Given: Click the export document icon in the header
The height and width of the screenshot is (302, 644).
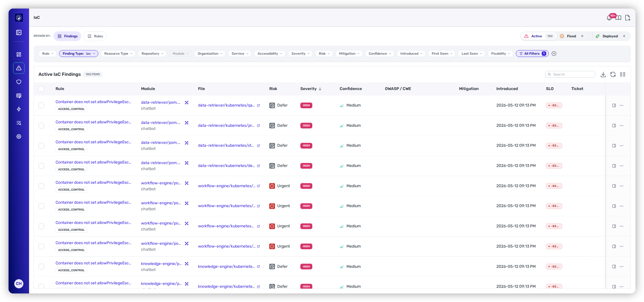Looking at the screenshot, I should click(627, 18).
